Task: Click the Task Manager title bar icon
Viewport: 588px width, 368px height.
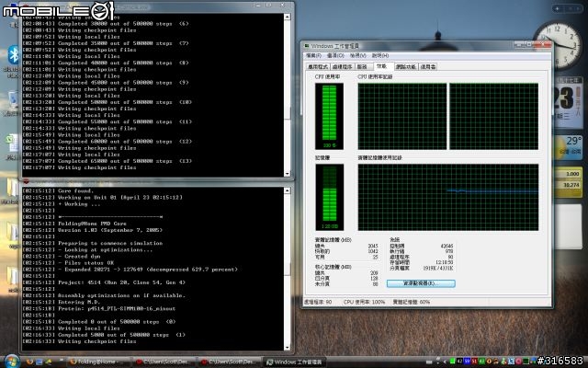Action: 310,46
